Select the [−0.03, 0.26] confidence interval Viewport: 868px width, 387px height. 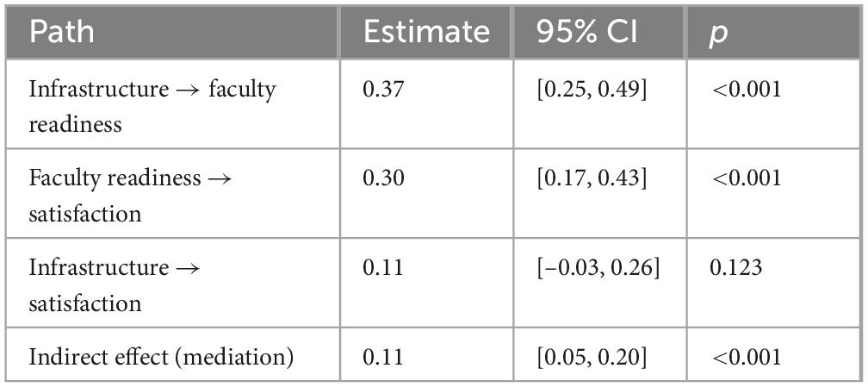(598, 267)
